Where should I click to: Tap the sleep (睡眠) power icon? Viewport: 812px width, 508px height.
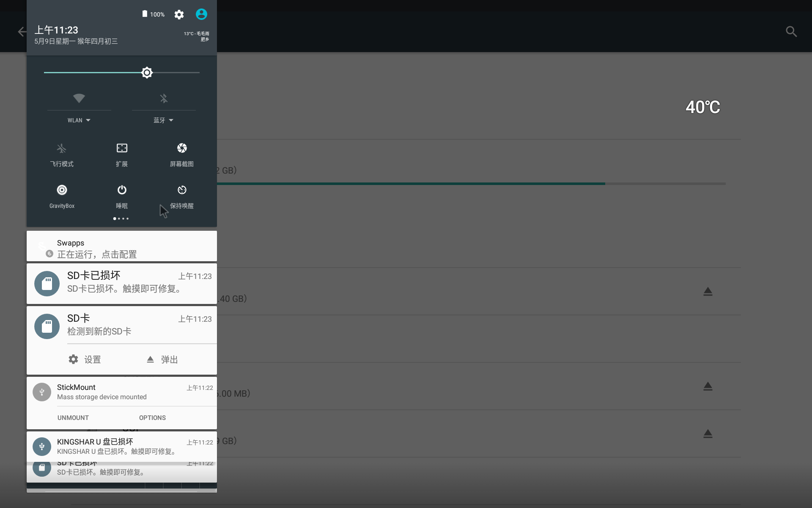(x=122, y=190)
